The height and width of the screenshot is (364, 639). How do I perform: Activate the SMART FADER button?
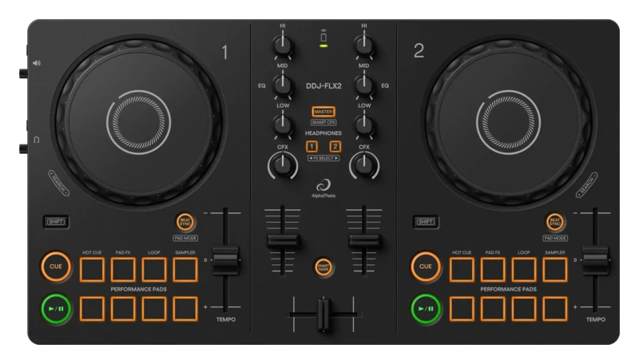tap(323, 267)
